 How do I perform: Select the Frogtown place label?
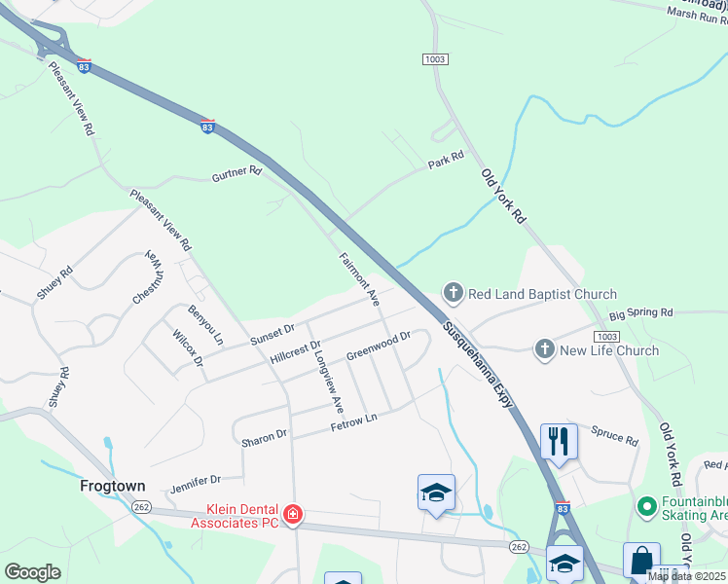[112, 486]
